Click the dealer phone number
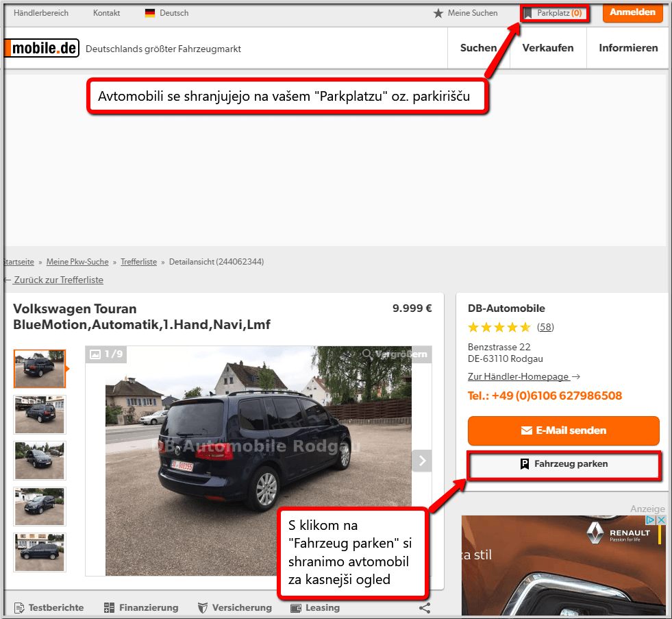The height and width of the screenshot is (619, 672). [545, 396]
